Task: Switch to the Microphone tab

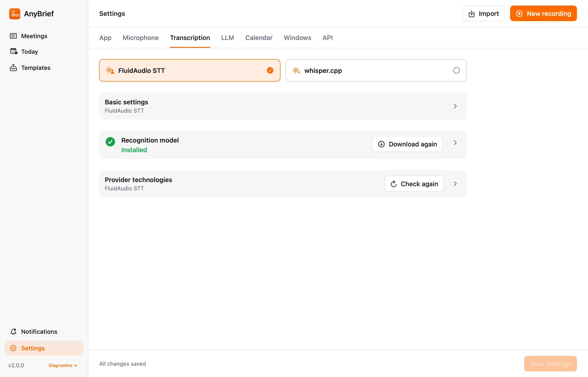Action: pyautogui.click(x=141, y=38)
